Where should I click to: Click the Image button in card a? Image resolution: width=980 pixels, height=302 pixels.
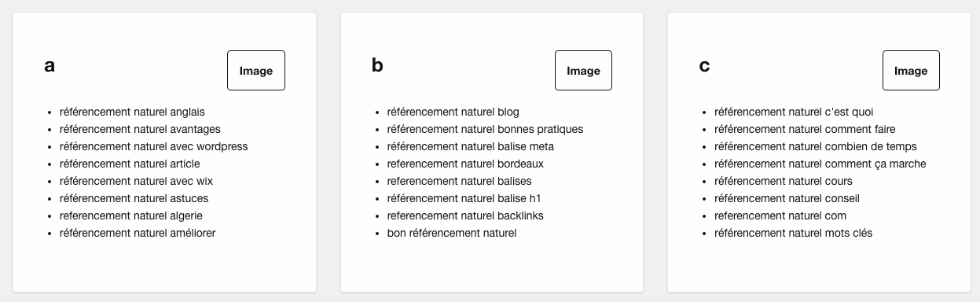pyautogui.click(x=256, y=71)
